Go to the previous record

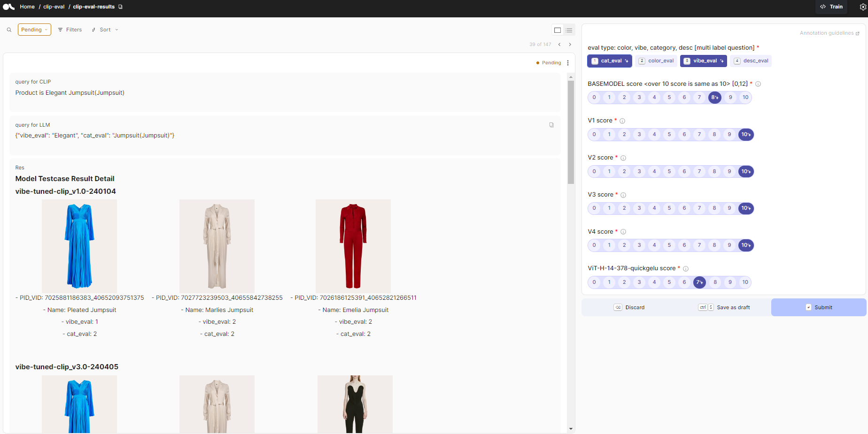pyautogui.click(x=559, y=45)
